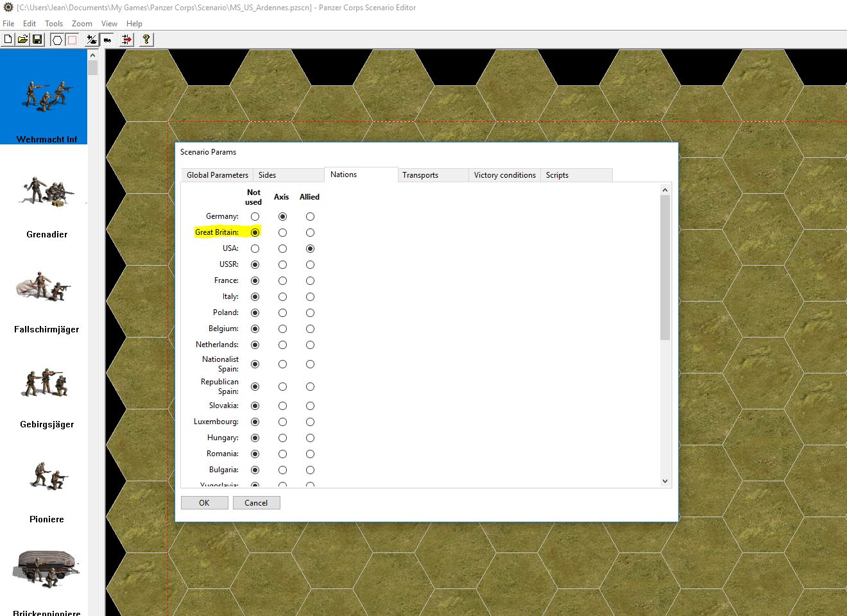Viewport: 847px width, 616px height.
Task: Select the Wehrmacht Inf unit
Action: coord(44,98)
